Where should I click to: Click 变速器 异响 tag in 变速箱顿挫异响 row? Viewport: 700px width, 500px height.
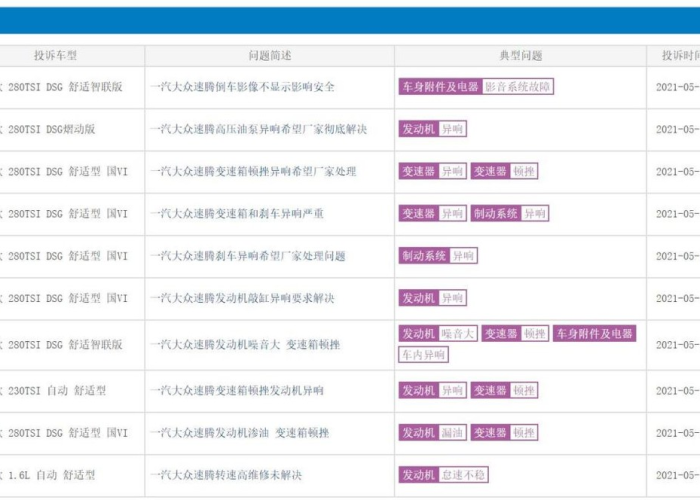click(433, 171)
